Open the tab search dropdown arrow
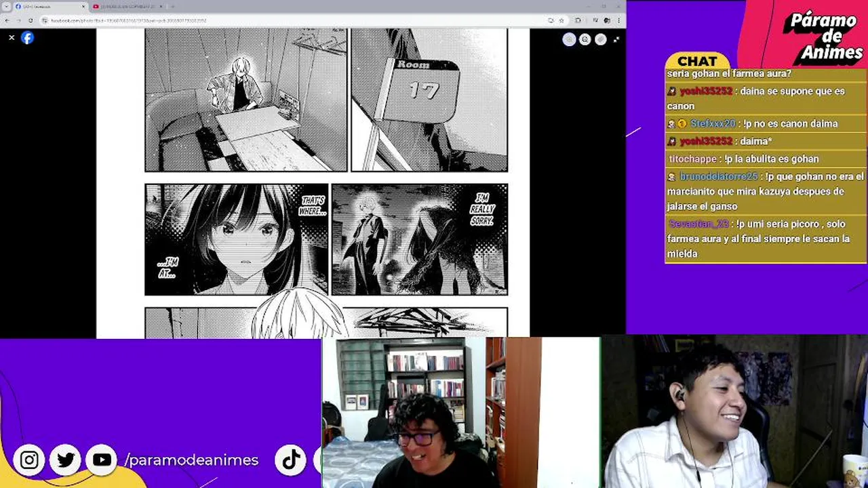 pyautogui.click(x=6, y=7)
